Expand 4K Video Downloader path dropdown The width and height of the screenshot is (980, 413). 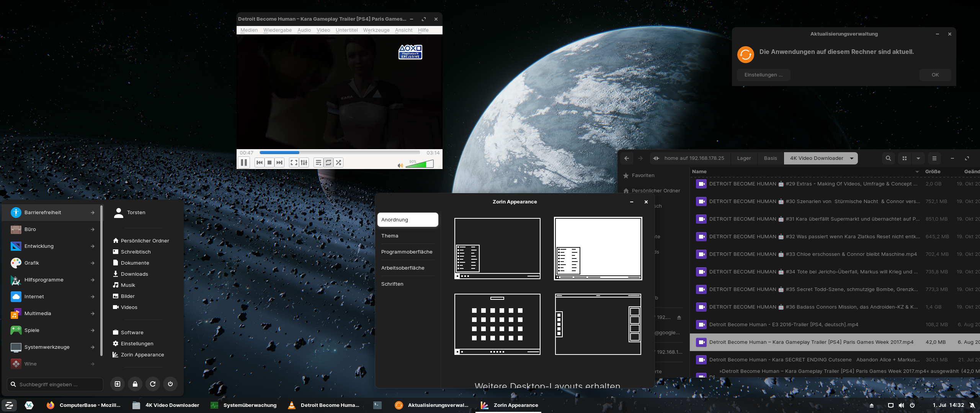(x=852, y=158)
